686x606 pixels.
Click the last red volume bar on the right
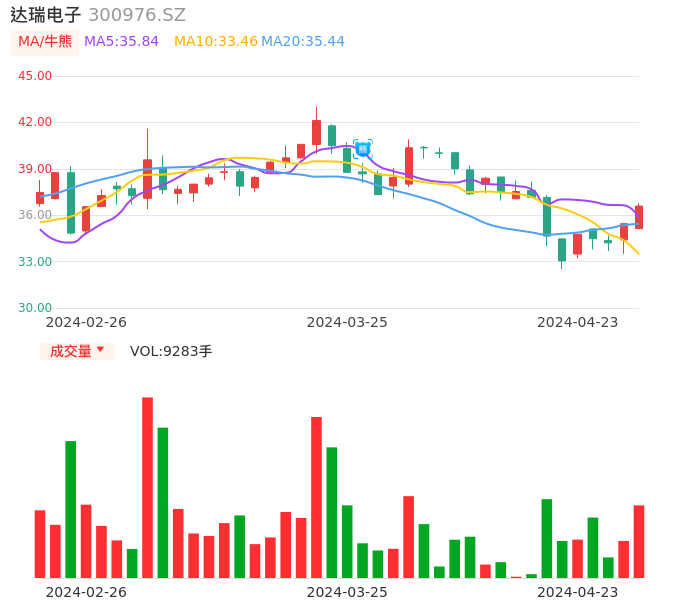pos(639,541)
